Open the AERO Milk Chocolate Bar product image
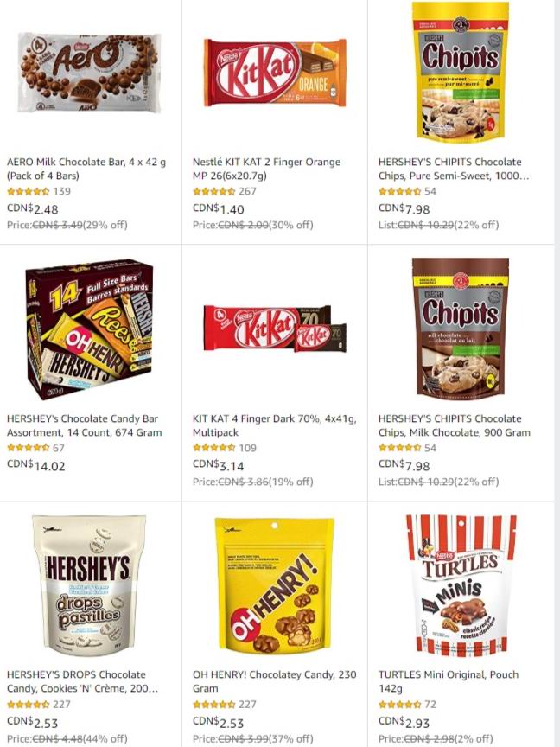560x747 pixels. point(89,73)
